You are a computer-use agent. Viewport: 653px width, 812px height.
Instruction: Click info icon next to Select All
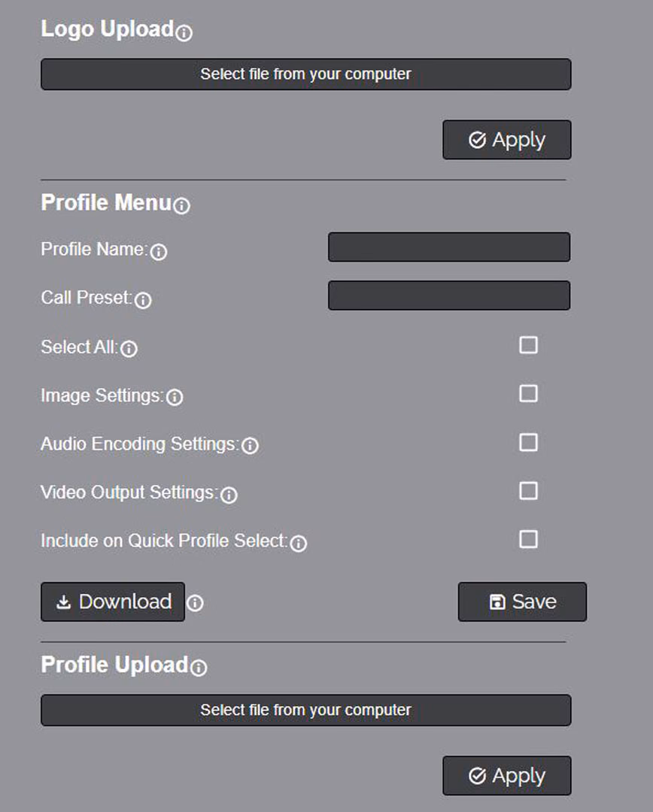129,349
